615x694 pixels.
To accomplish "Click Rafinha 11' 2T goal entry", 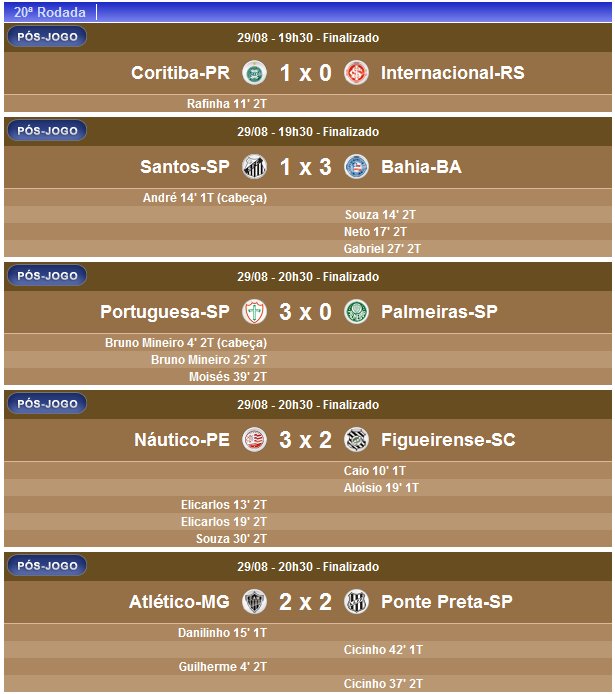I will click(226, 103).
